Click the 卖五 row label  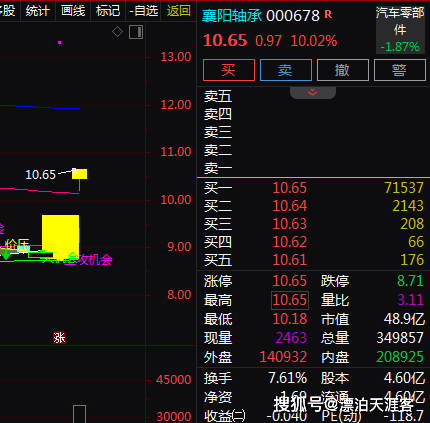[x=218, y=97]
